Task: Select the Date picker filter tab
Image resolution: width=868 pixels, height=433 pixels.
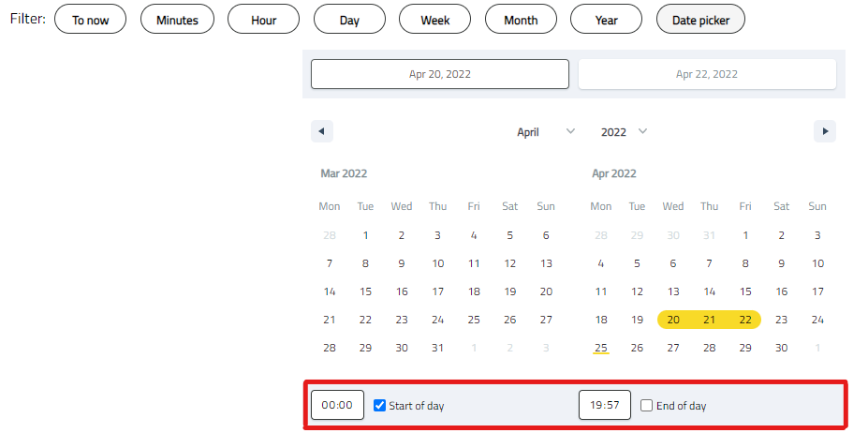Action: pyautogui.click(x=700, y=20)
